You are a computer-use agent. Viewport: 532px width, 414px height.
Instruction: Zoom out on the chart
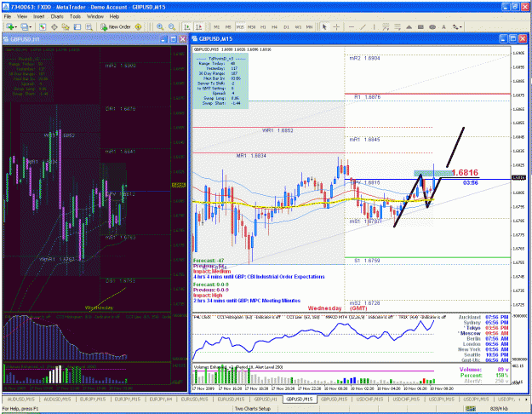tap(172, 26)
